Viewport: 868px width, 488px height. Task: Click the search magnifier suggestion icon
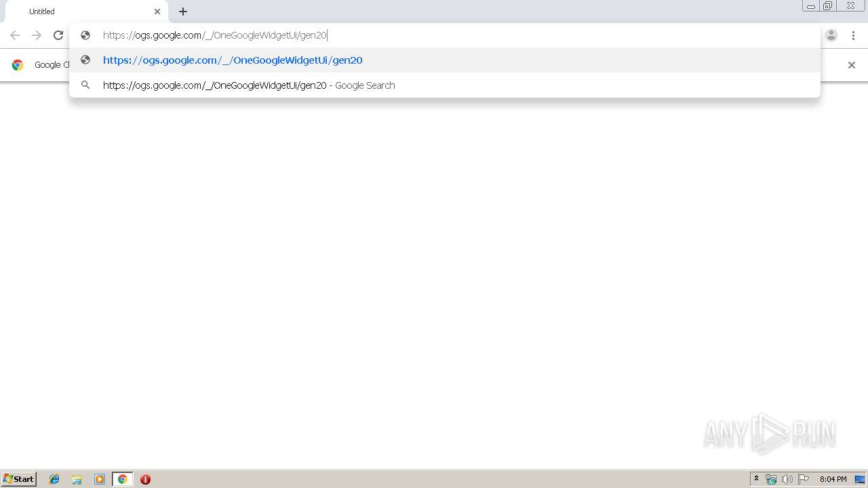tap(85, 85)
